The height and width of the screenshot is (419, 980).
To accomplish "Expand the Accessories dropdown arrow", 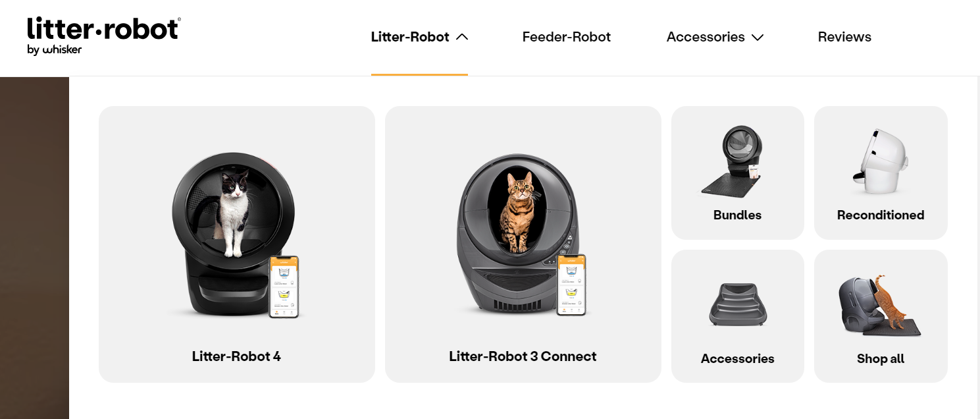I will pyautogui.click(x=758, y=38).
